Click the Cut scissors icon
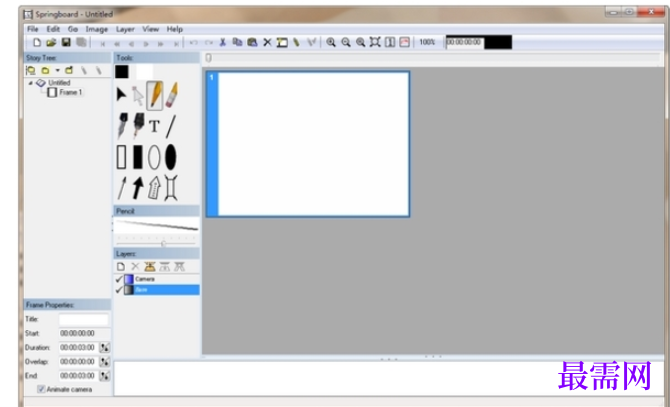The height and width of the screenshot is (407, 670). coord(223,42)
